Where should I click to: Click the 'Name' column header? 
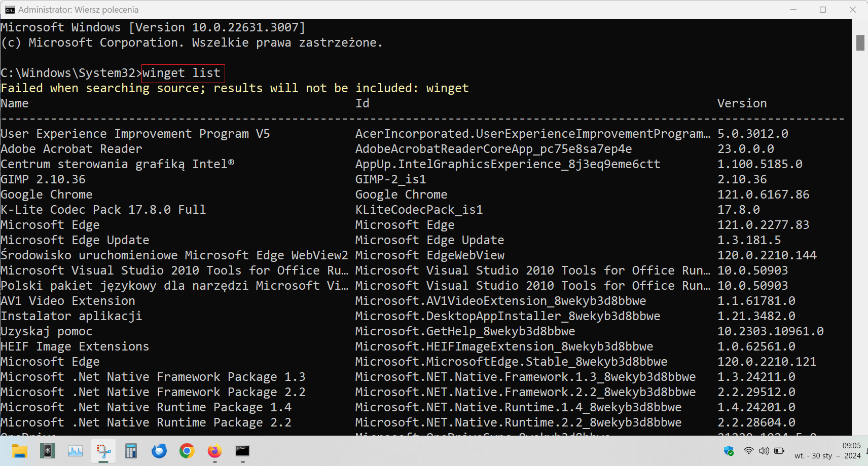pos(15,103)
